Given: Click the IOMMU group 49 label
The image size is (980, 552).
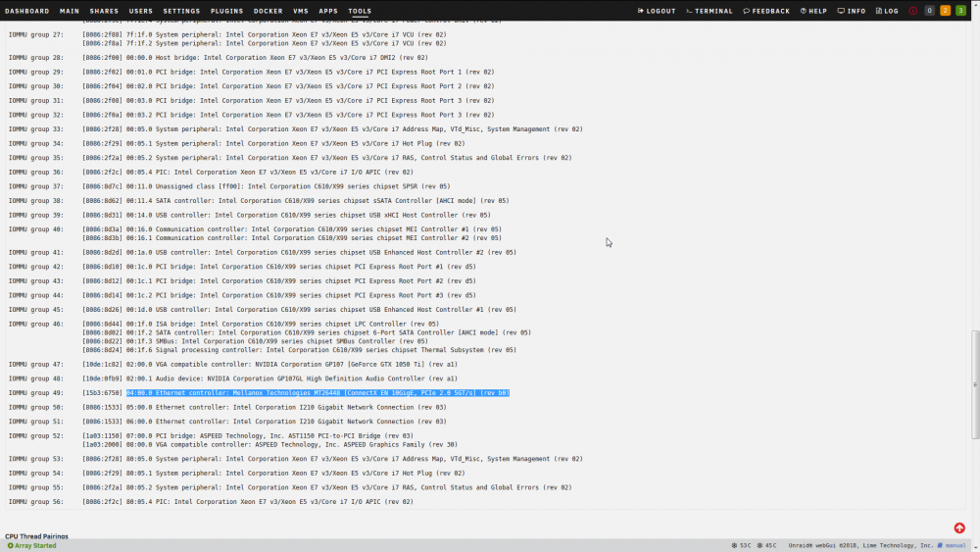Looking at the screenshot, I should click(36, 392).
